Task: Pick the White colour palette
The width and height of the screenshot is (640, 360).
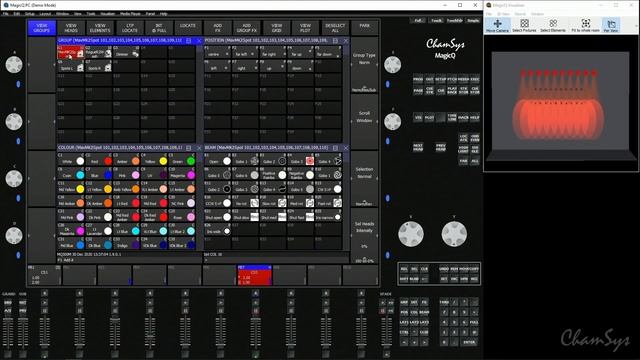Action: point(71,161)
